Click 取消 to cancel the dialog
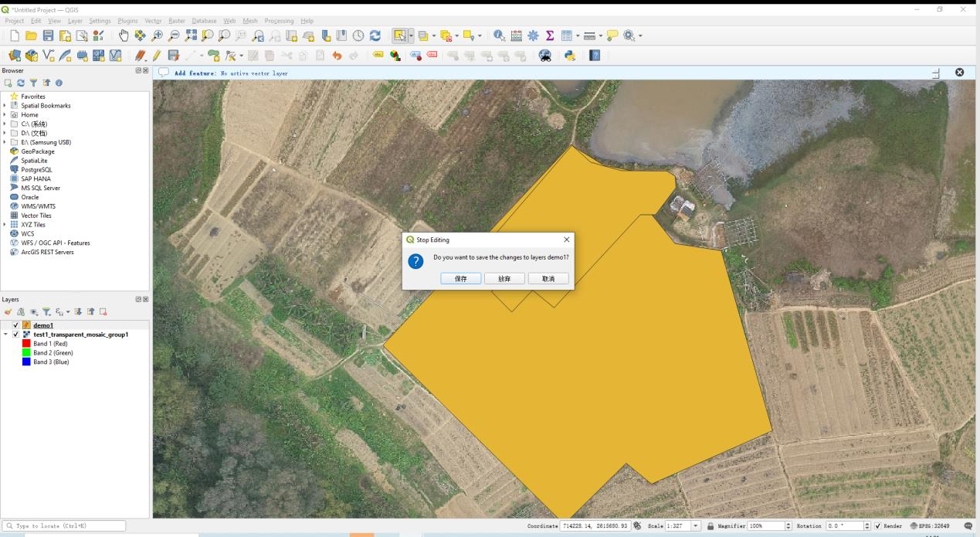Screen dimensions: 980x537 (x=548, y=279)
